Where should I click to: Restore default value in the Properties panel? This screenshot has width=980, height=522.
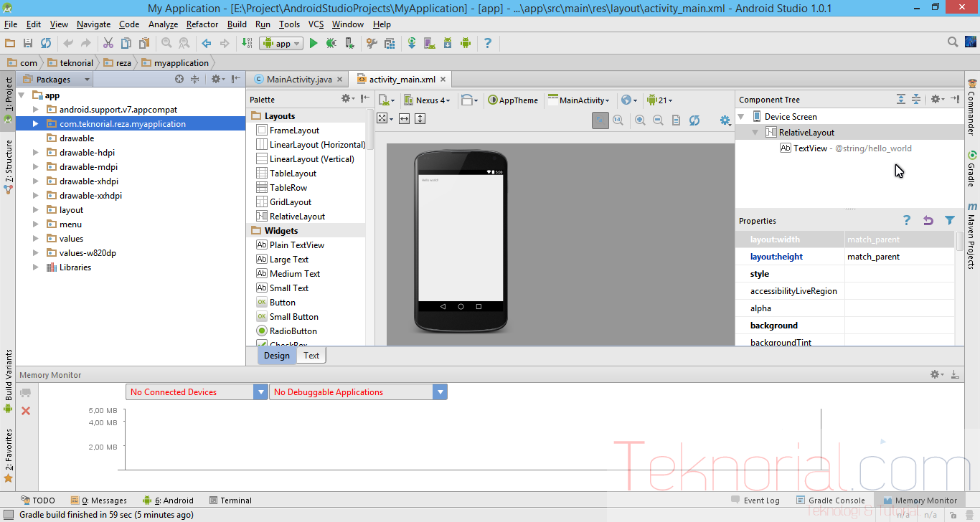coord(928,221)
